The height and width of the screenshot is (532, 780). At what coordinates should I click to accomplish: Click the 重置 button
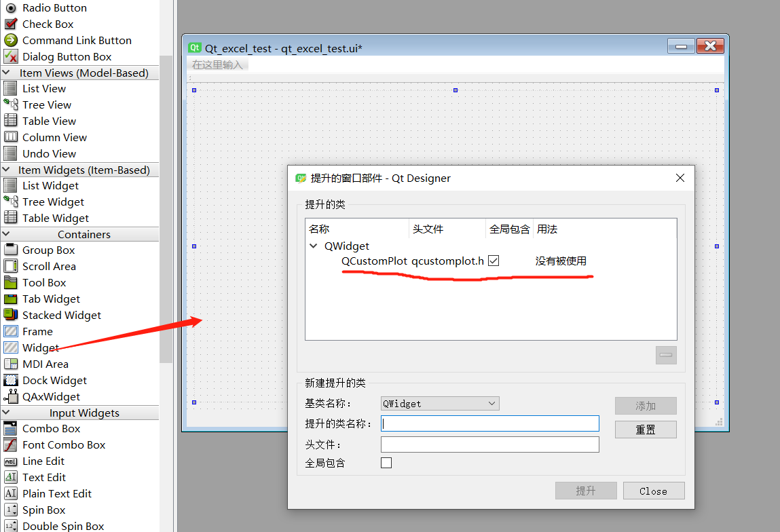pos(646,430)
